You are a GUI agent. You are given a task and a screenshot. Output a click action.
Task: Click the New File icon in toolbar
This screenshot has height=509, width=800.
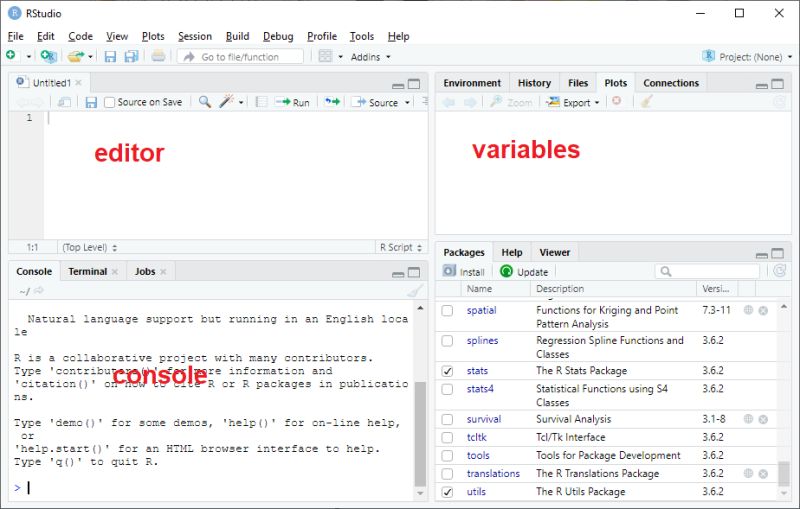pyautogui.click(x=11, y=56)
